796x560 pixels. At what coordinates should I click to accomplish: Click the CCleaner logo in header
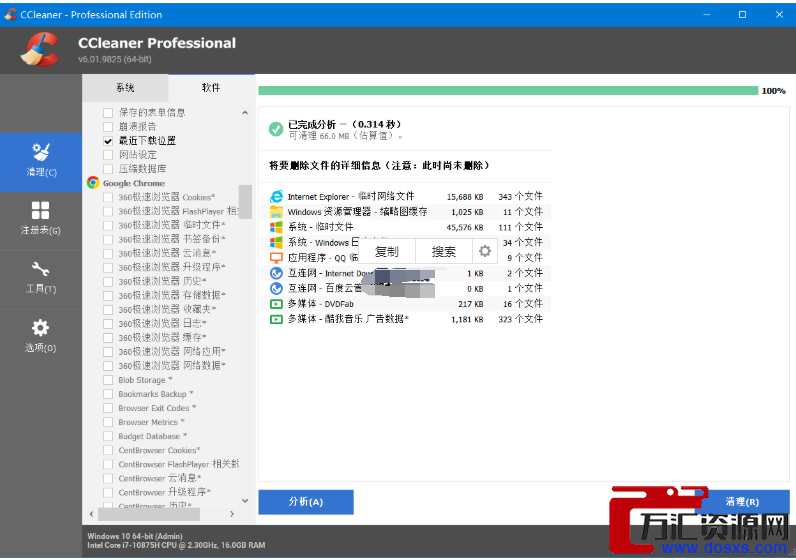pos(39,49)
